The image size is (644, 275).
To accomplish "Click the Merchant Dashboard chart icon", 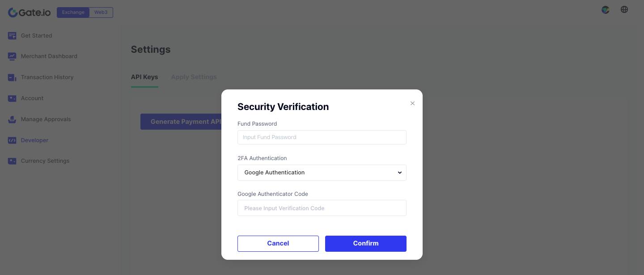I will point(12,56).
